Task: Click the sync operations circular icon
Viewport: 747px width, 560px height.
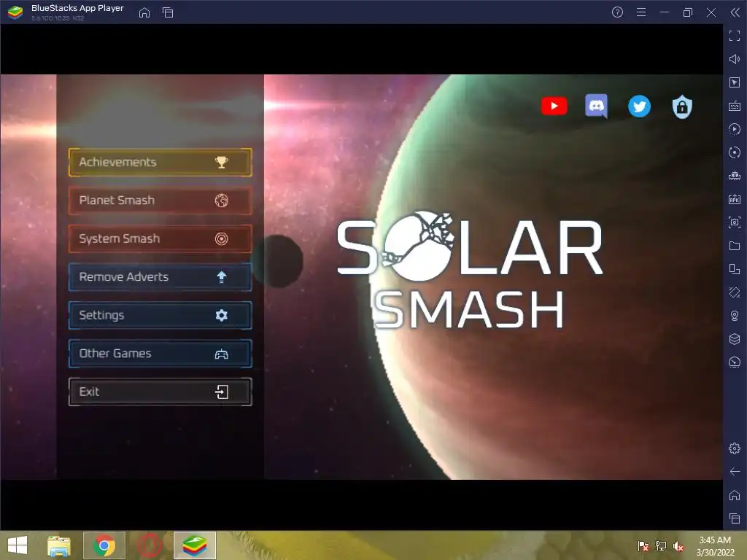Action: pos(735,152)
